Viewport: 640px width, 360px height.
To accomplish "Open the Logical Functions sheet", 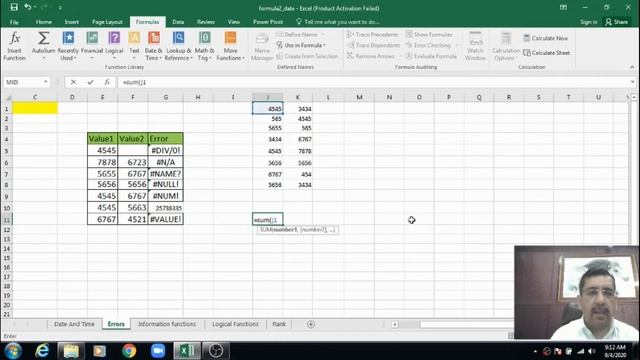I will tap(235, 324).
